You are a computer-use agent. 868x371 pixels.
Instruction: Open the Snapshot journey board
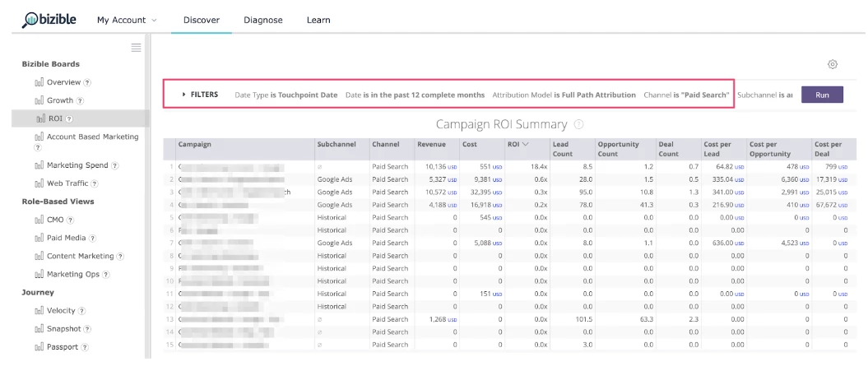[x=63, y=329]
